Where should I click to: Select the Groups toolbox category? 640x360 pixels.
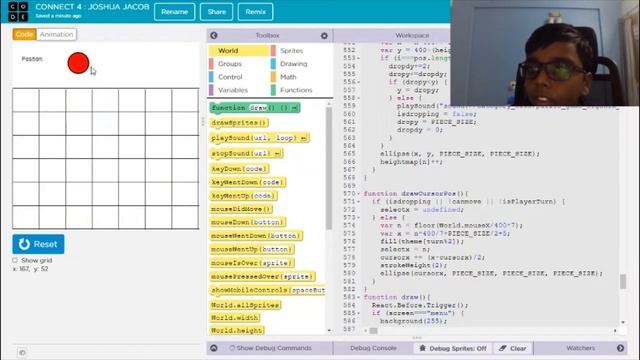[230, 64]
